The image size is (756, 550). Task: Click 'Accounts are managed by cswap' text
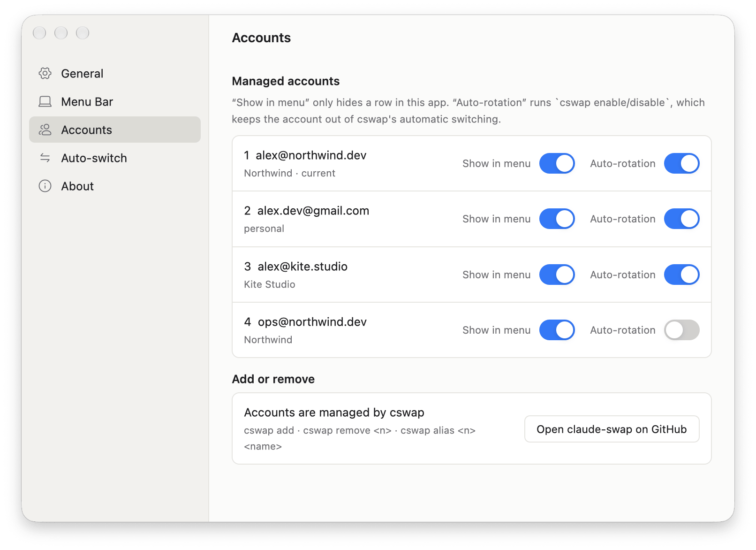[334, 412]
